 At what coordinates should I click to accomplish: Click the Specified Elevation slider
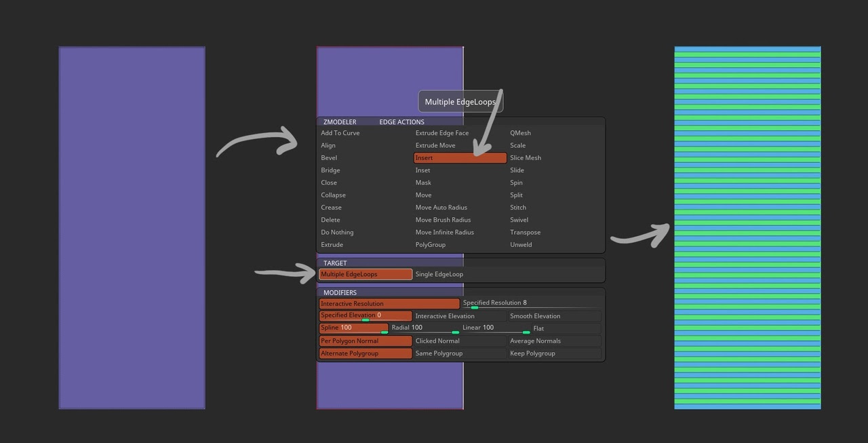pos(366,316)
